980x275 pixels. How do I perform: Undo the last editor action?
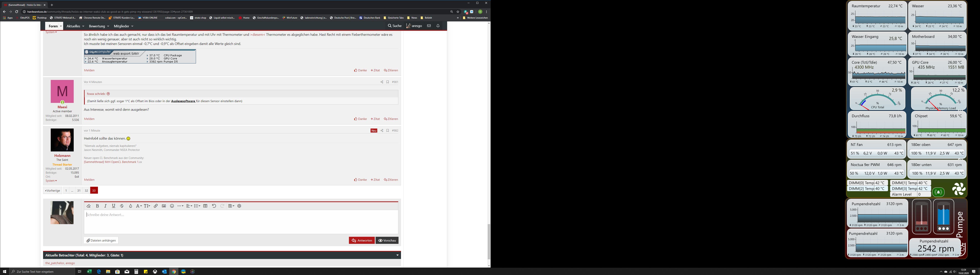tap(214, 206)
